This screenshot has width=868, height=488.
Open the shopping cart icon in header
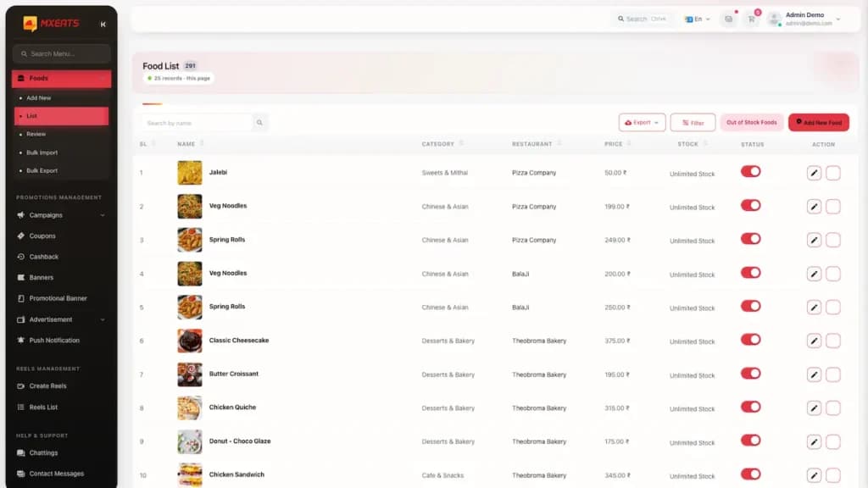click(x=751, y=19)
